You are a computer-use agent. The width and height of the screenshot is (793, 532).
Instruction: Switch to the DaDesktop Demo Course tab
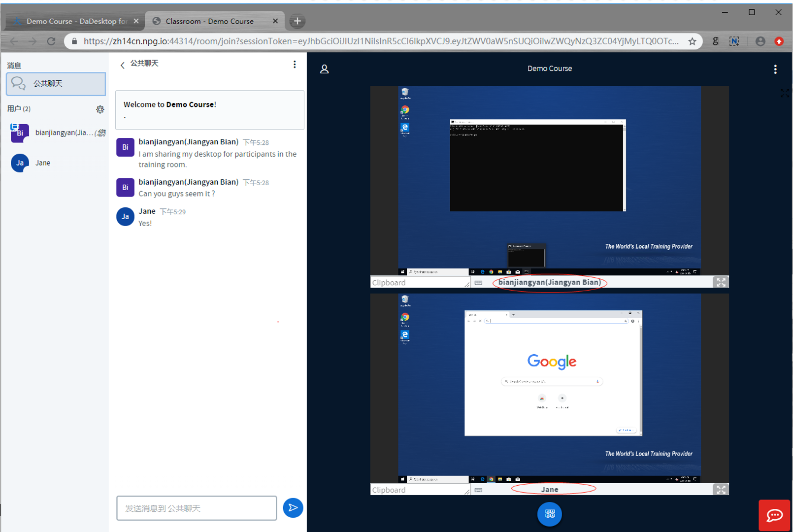coord(76,21)
